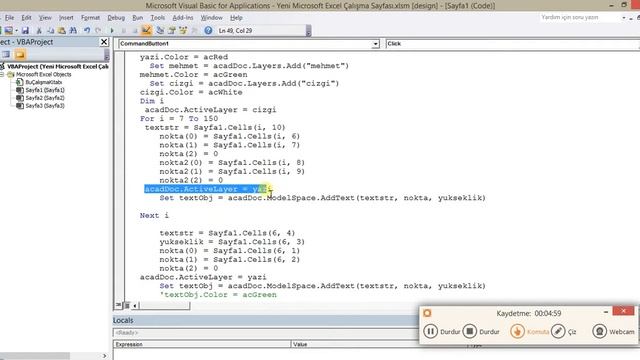Open the Object Browser toolbar icon
640x360 pixels.
[183, 31]
